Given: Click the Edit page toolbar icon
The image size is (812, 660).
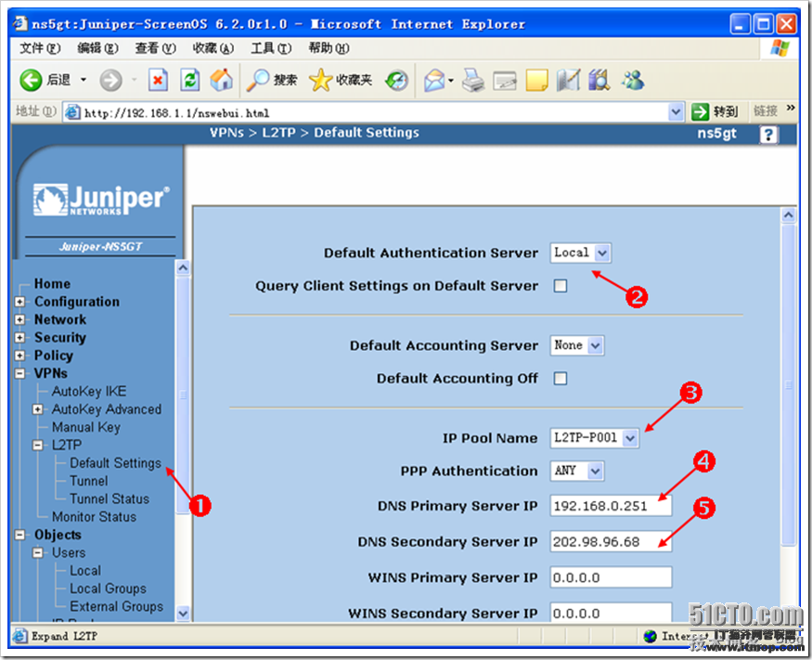Looking at the screenshot, I should (505, 81).
